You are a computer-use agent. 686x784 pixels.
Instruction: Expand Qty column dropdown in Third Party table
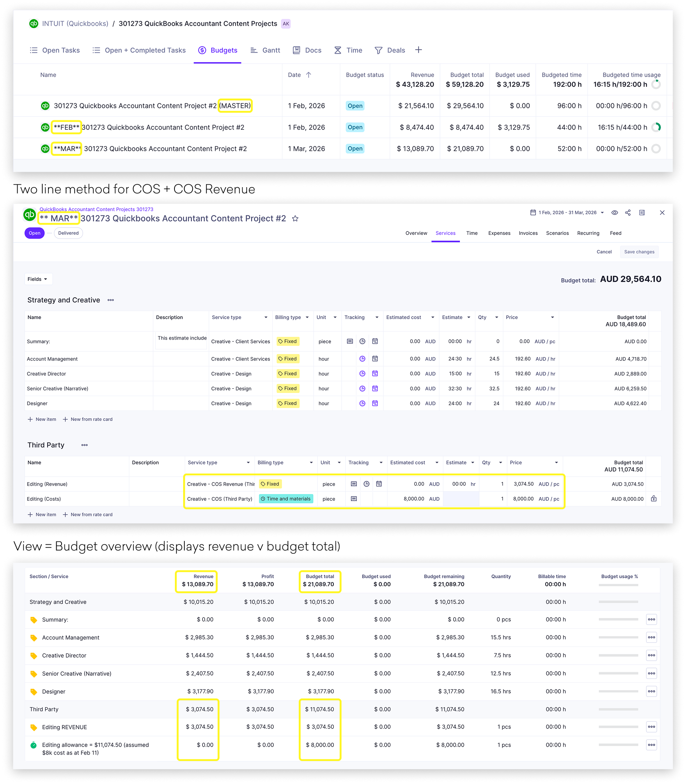500,463
